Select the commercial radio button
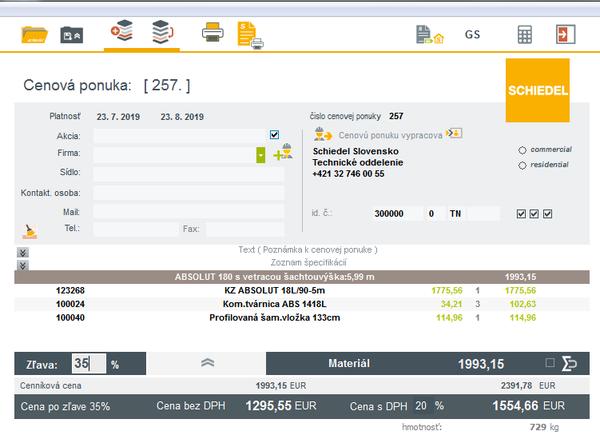The image size is (600, 447). (522, 150)
